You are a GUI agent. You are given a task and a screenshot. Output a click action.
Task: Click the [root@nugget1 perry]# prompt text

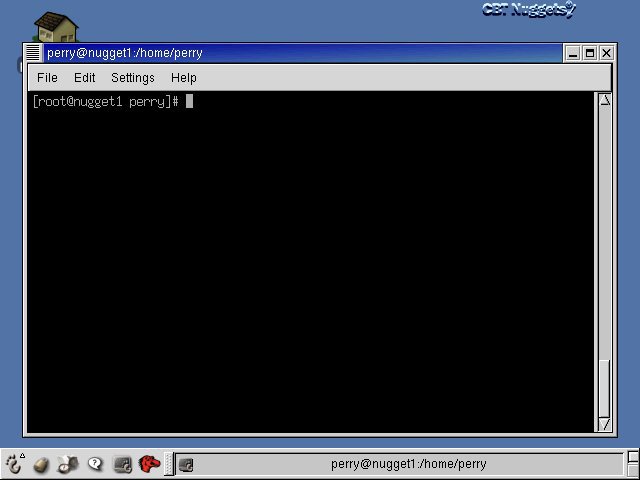coord(105,101)
